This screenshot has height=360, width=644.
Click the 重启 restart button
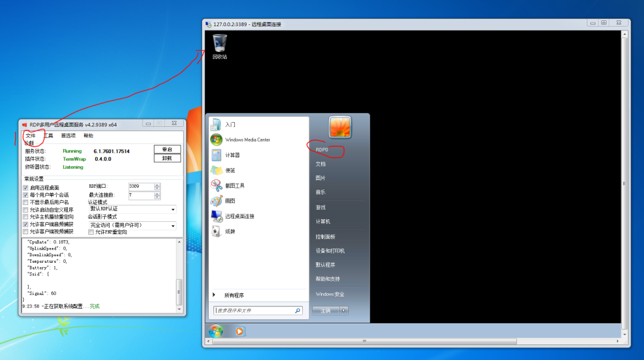(167, 150)
